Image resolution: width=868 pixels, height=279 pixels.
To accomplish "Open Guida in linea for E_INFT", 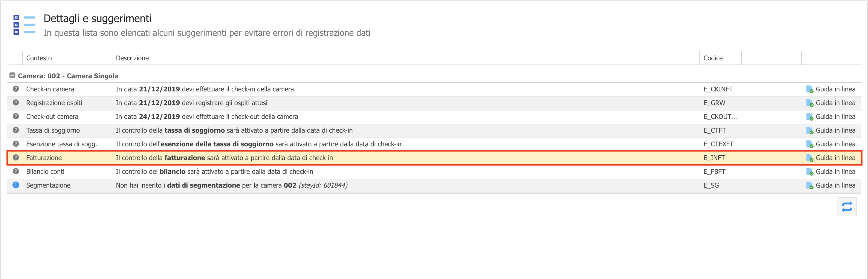I will (831, 158).
